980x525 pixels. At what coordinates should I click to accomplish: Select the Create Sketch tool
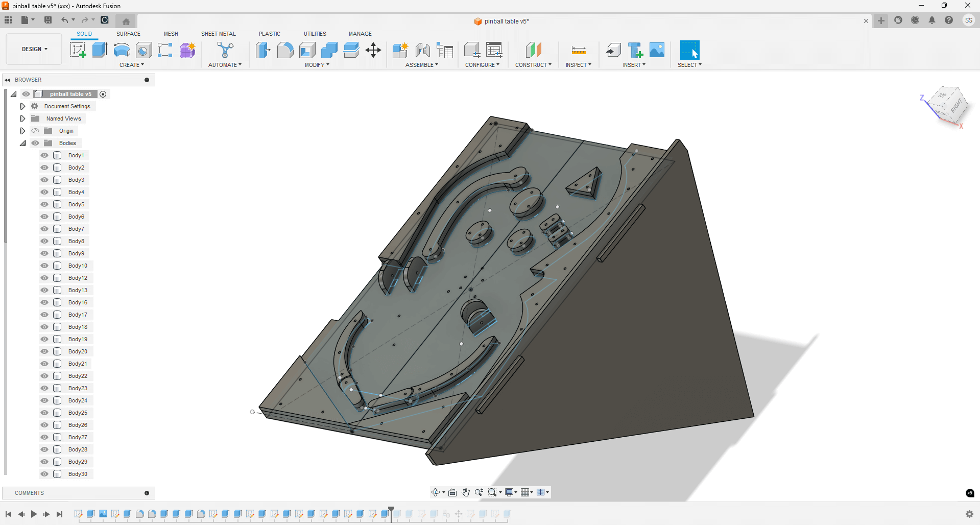[78, 50]
